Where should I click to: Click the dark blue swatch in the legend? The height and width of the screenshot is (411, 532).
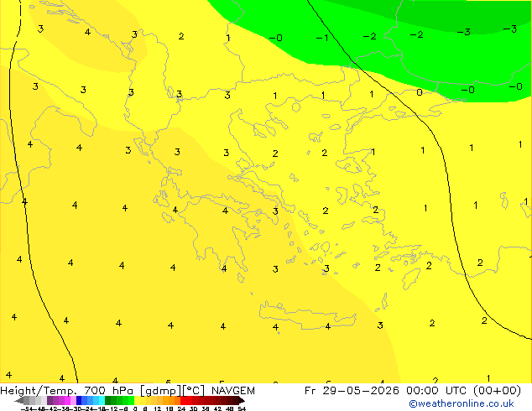pos(79,401)
